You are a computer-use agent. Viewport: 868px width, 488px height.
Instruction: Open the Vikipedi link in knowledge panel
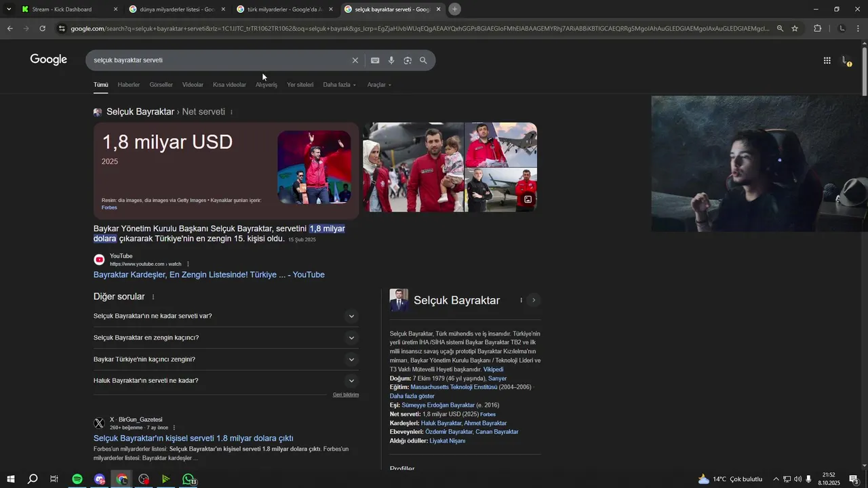tap(493, 369)
